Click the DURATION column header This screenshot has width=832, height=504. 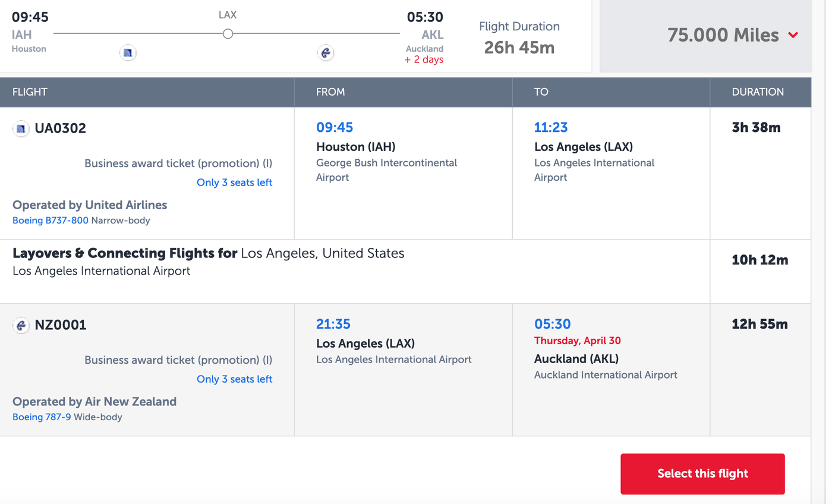pos(758,92)
